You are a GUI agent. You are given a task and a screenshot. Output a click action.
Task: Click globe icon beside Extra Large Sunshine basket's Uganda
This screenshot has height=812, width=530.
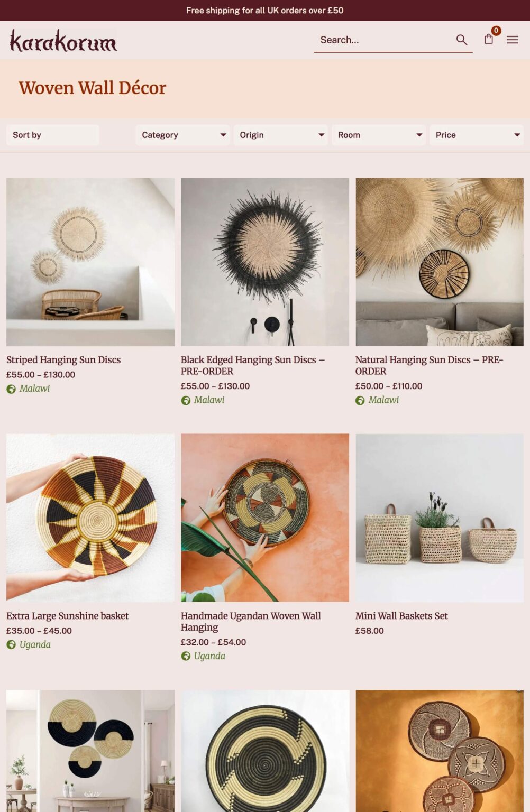tap(11, 645)
